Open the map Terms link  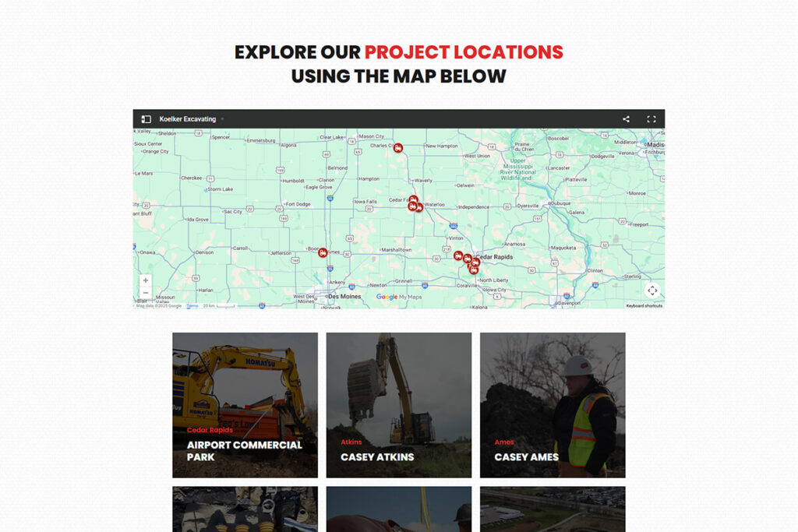(x=192, y=305)
